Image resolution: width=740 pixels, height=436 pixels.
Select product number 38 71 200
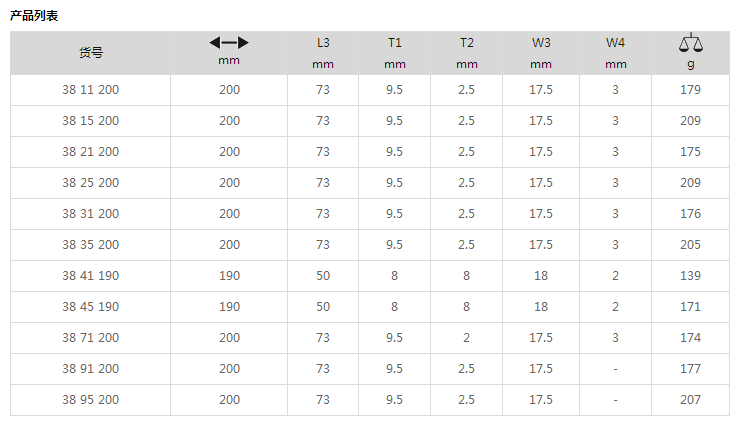[x=91, y=338]
